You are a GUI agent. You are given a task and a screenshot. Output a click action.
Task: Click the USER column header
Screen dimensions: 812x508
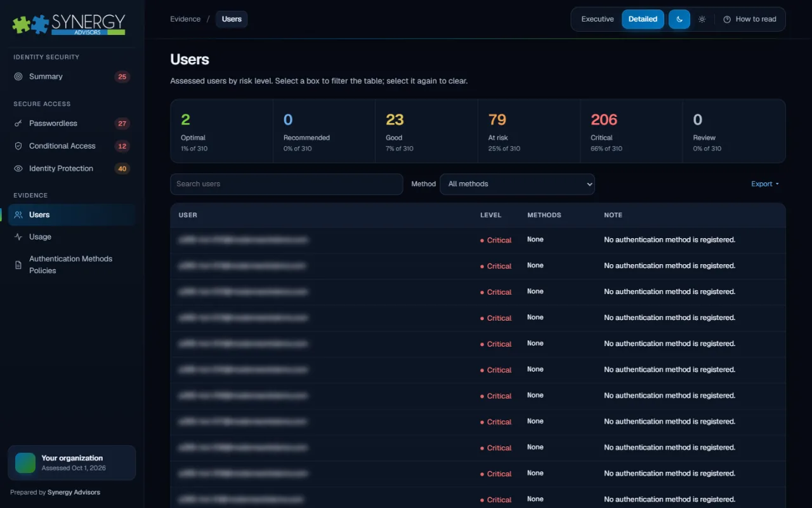tap(188, 215)
